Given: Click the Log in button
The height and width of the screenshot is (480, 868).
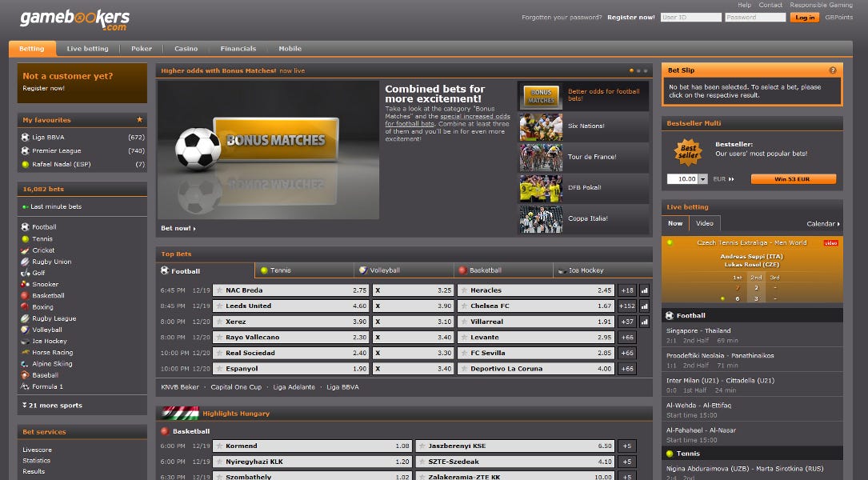Looking at the screenshot, I should [x=804, y=17].
